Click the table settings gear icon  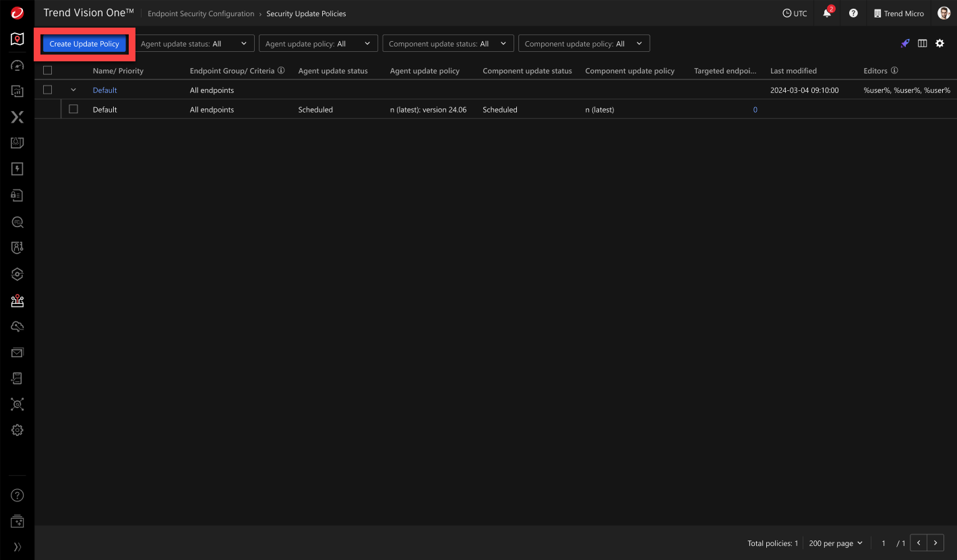(939, 44)
